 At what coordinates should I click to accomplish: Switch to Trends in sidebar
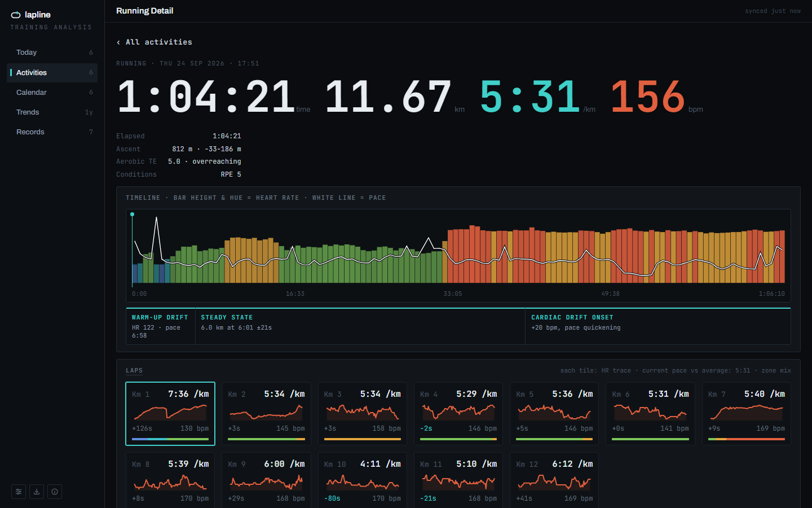(x=52, y=112)
